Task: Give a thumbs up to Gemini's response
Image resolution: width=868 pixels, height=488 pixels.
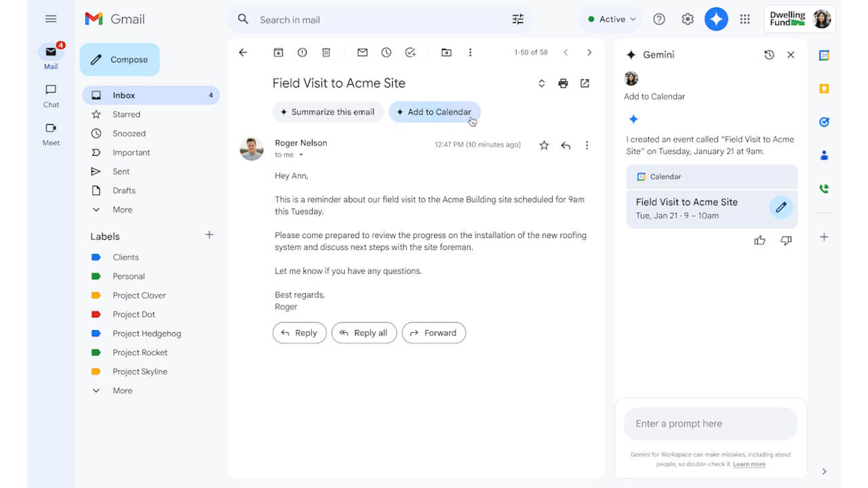Action: tap(759, 240)
